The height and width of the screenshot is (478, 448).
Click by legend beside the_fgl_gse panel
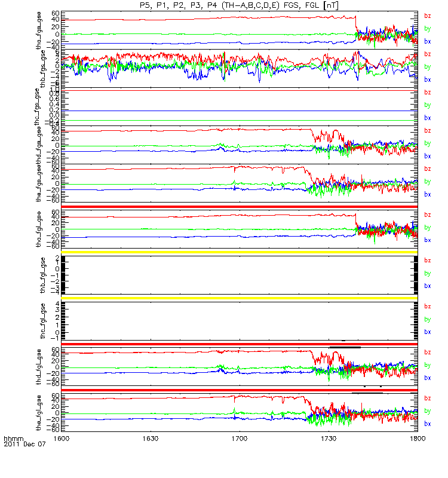pyautogui.click(x=428, y=411)
